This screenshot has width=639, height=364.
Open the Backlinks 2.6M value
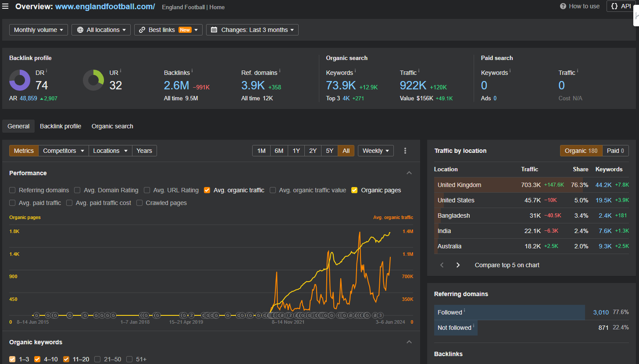(x=177, y=85)
